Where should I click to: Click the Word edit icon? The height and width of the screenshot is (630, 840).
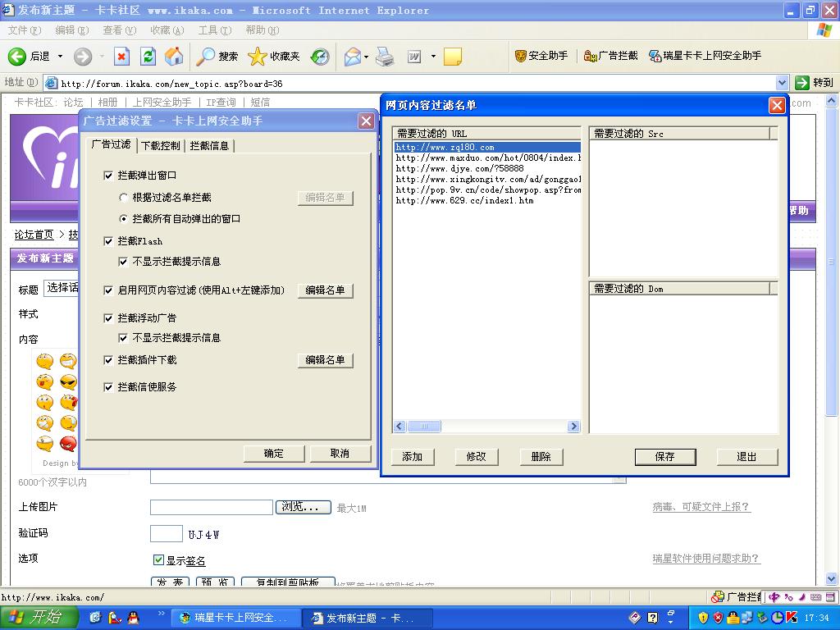click(414, 57)
